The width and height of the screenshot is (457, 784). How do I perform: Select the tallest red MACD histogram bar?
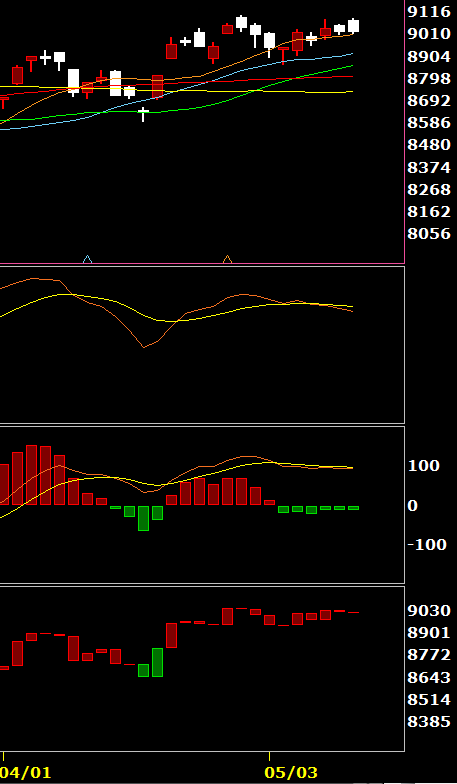tap(32, 475)
